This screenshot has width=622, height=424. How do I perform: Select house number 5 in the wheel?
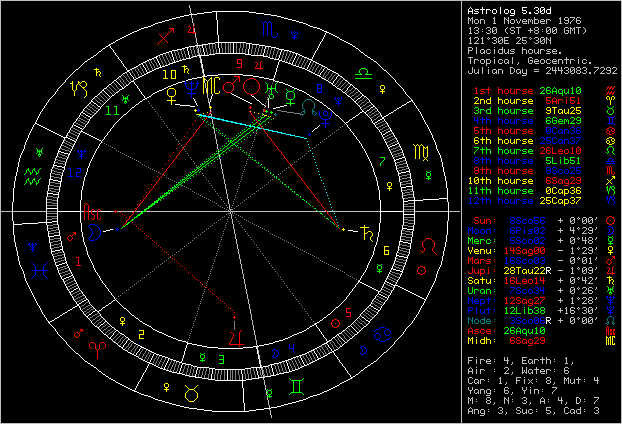pyautogui.click(x=348, y=313)
